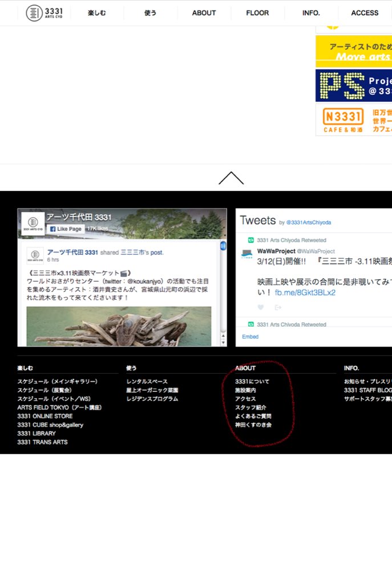This screenshot has height=585, width=392.
Task: Open よくあるご質問 footer link
Action: point(253,416)
